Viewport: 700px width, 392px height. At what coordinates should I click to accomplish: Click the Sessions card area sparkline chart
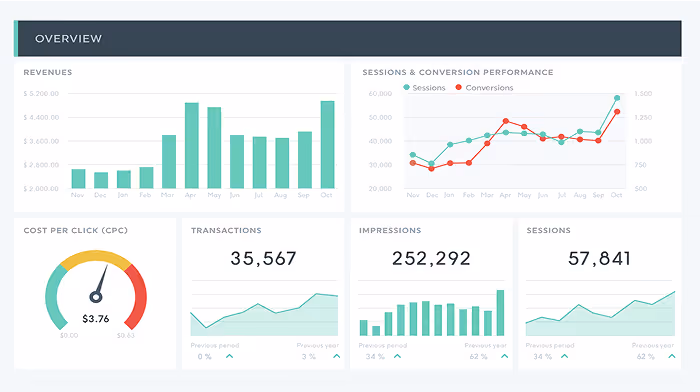click(600, 313)
